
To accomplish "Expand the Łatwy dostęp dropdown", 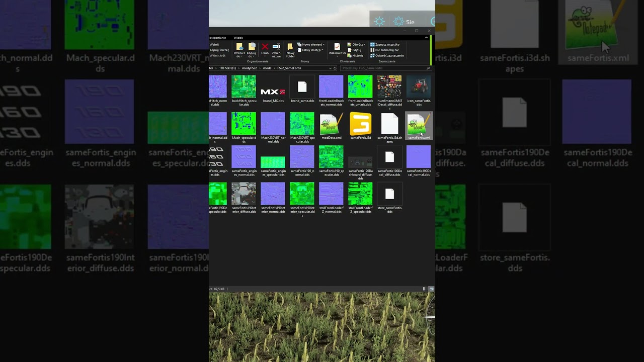I will coord(310,50).
